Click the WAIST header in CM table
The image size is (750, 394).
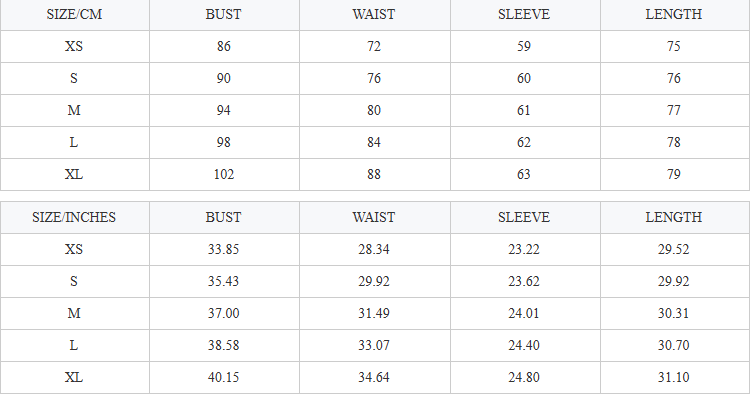pos(374,14)
